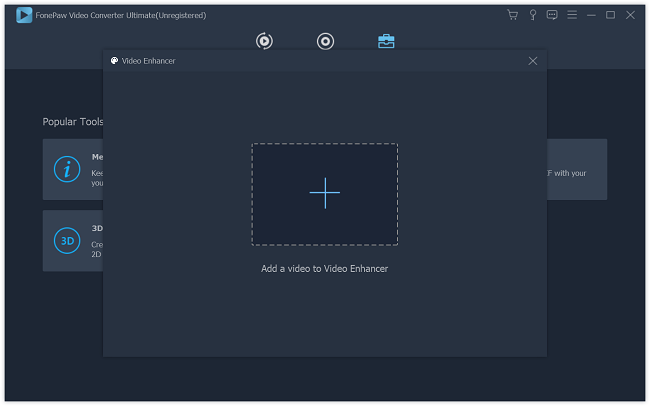Select the Toolbox briefcase tab
This screenshot has width=650, height=406.
coord(386,41)
